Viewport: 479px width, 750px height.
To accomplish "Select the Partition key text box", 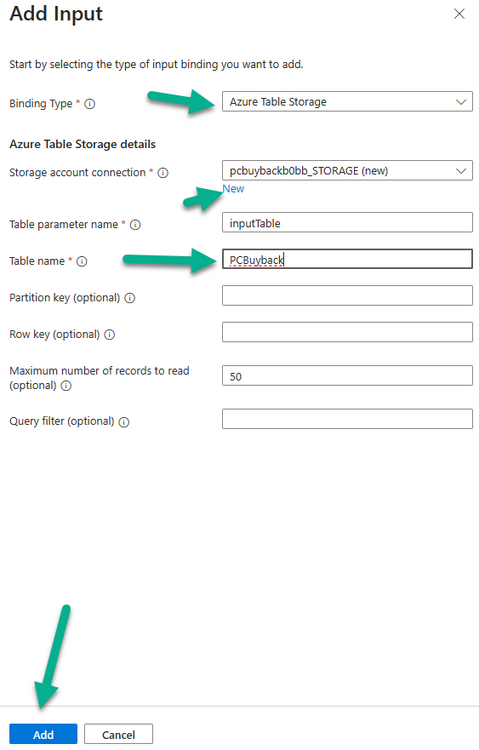I will pyautogui.click(x=347, y=296).
